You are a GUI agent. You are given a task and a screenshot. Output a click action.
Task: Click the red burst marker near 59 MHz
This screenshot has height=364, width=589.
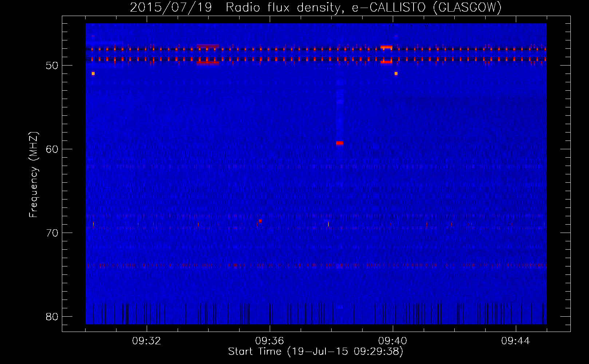point(340,143)
